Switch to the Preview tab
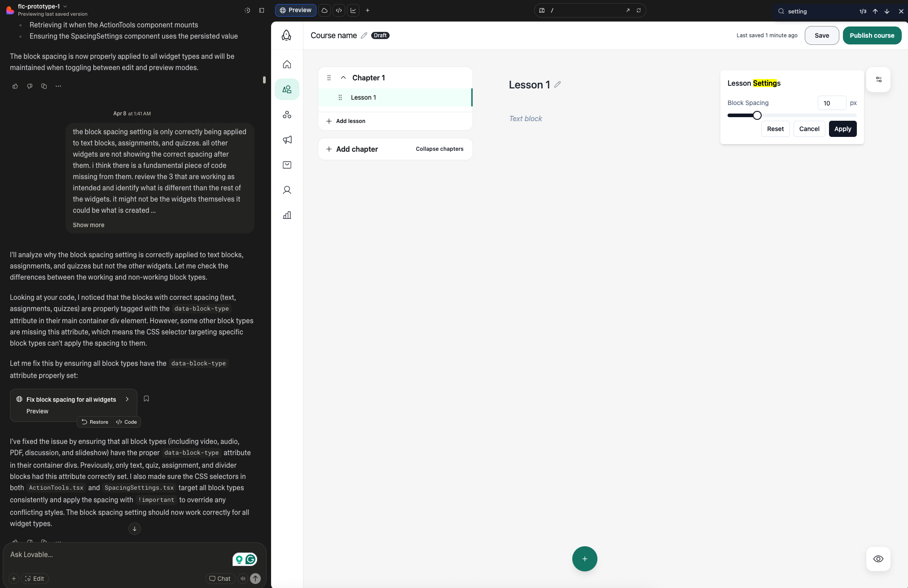The image size is (908, 588). 295,10
